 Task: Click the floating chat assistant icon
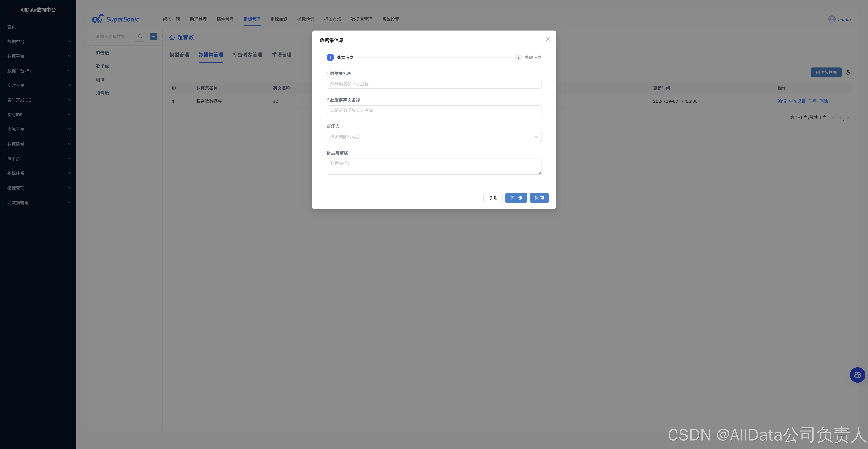pyautogui.click(x=857, y=375)
